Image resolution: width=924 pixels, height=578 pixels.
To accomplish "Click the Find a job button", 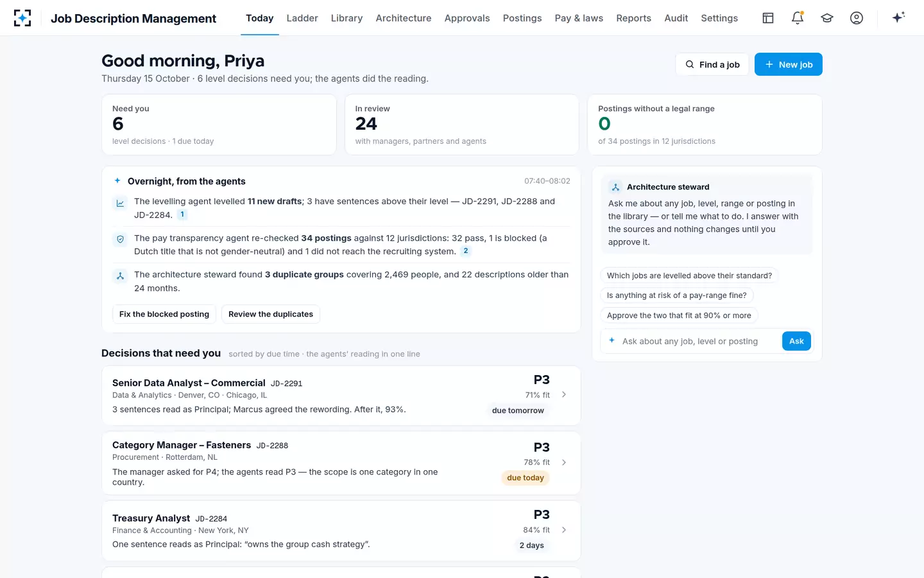I will tap(712, 64).
